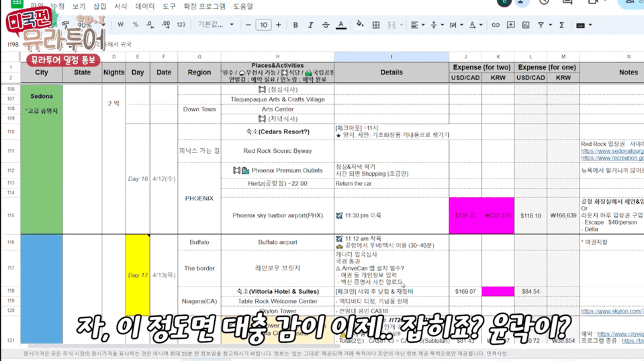
Task: Select the $118.10 expense cell
Action: click(x=531, y=215)
